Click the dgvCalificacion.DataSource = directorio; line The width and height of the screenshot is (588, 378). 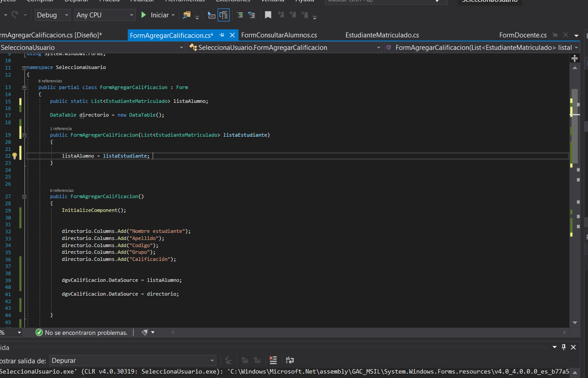tap(120, 294)
